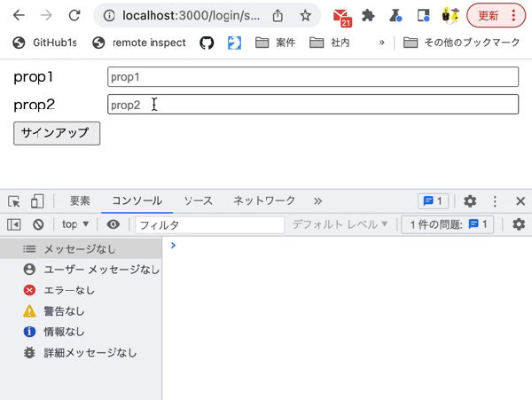The height and width of the screenshot is (400, 532).
Task: Open the console settings gear icon
Action: tap(519, 224)
